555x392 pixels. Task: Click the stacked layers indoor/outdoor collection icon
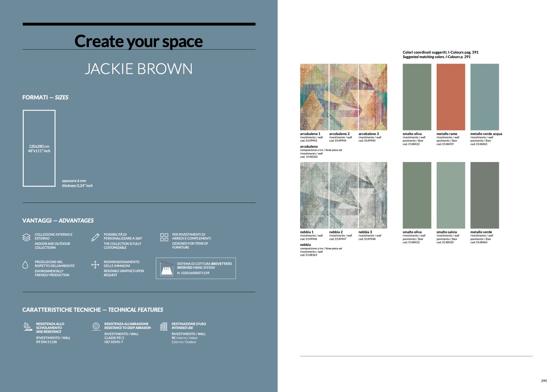pos(26,237)
